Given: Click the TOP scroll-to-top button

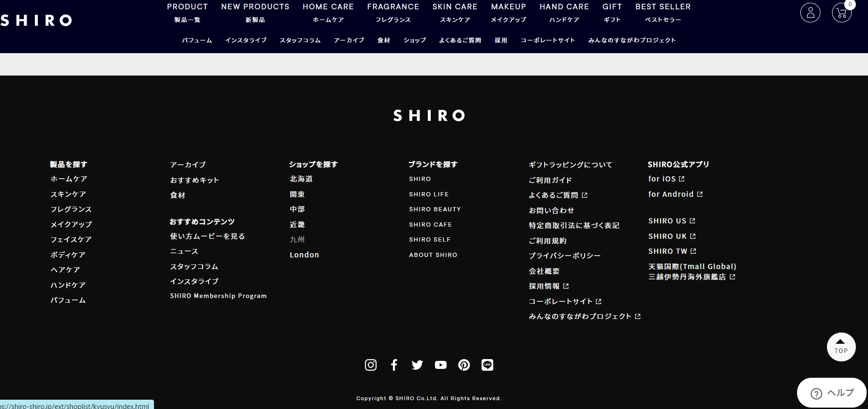Looking at the screenshot, I should [841, 347].
